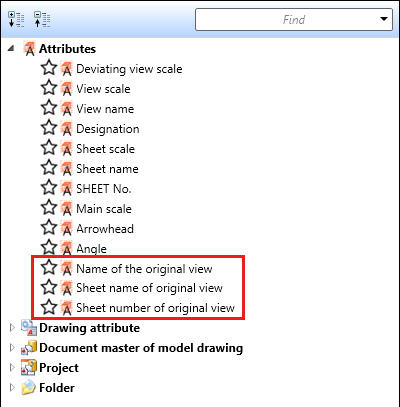Click the Collapse all tree icon
Screen dimensions: 400x407
pyautogui.click(x=42, y=20)
